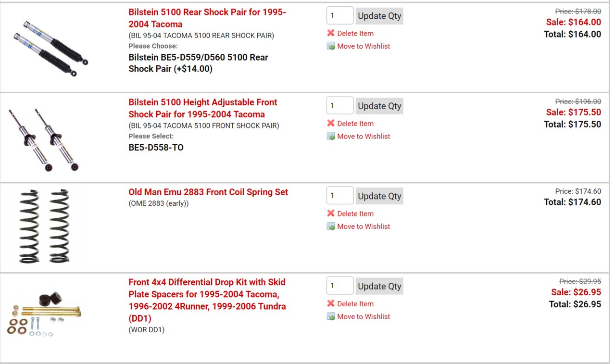
Task: Update Qty for Differential Drop Kit
Action: click(379, 286)
